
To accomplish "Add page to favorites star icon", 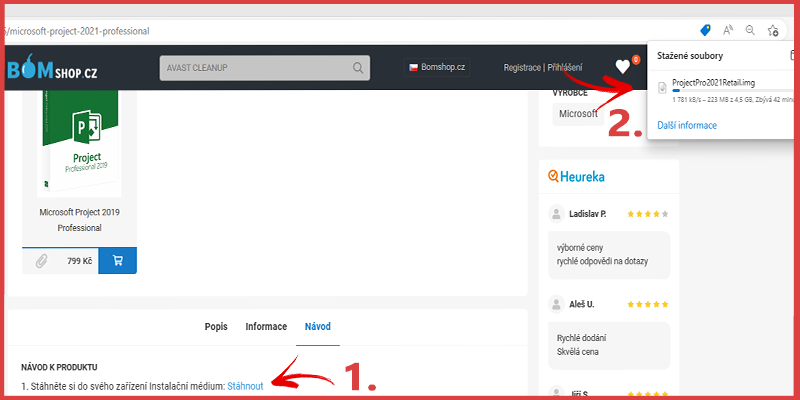I will click(x=773, y=31).
